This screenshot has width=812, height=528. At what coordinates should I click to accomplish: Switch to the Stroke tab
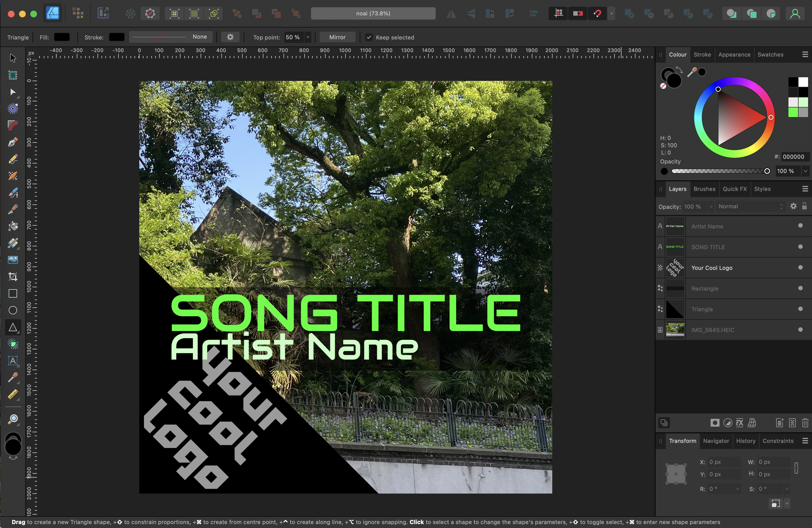coord(702,55)
